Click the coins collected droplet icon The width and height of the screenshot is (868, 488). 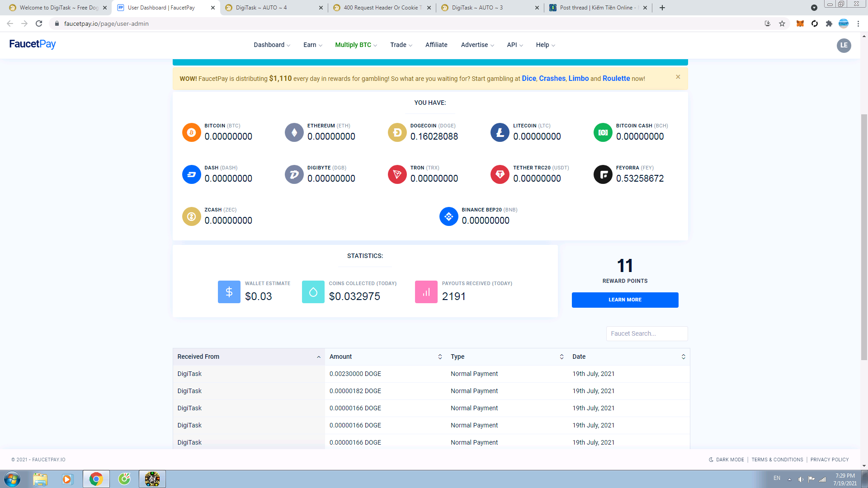pyautogui.click(x=313, y=292)
